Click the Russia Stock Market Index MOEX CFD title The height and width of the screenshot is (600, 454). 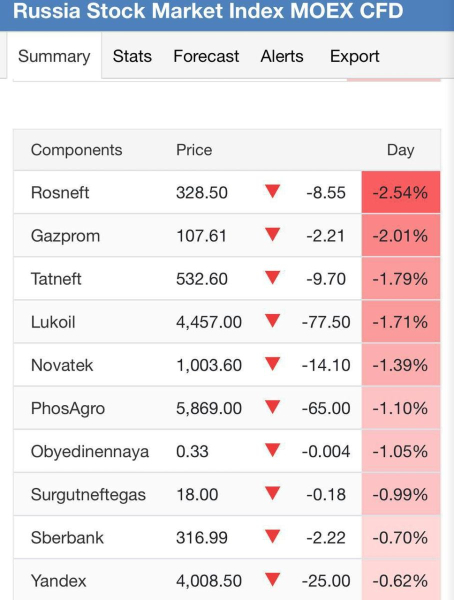(208, 10)
